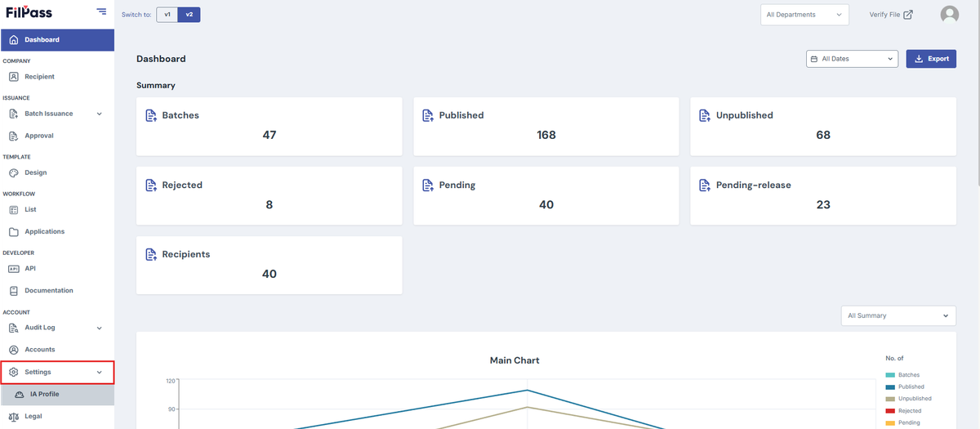Viewport: 980px width, 429px height.
Task: Click the API icon in the sidebar
Action: [x=13, y=269]
